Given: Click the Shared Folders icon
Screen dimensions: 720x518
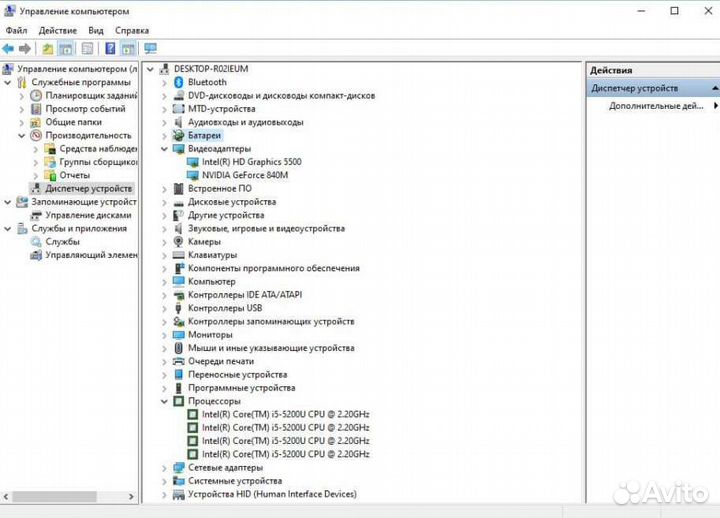Looking at the screenshot, I should (36, 122).
